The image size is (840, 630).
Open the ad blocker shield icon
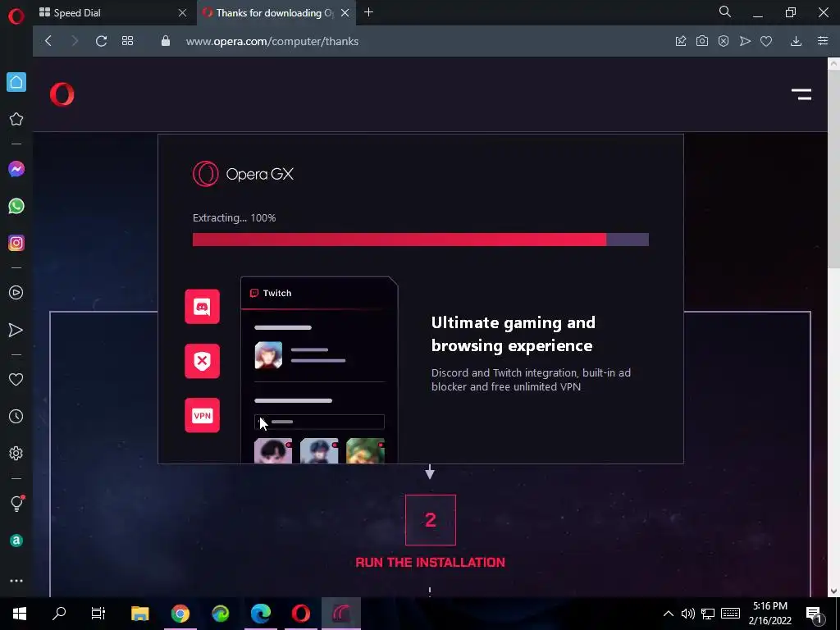pyautogui.click(x=724, y=41)
